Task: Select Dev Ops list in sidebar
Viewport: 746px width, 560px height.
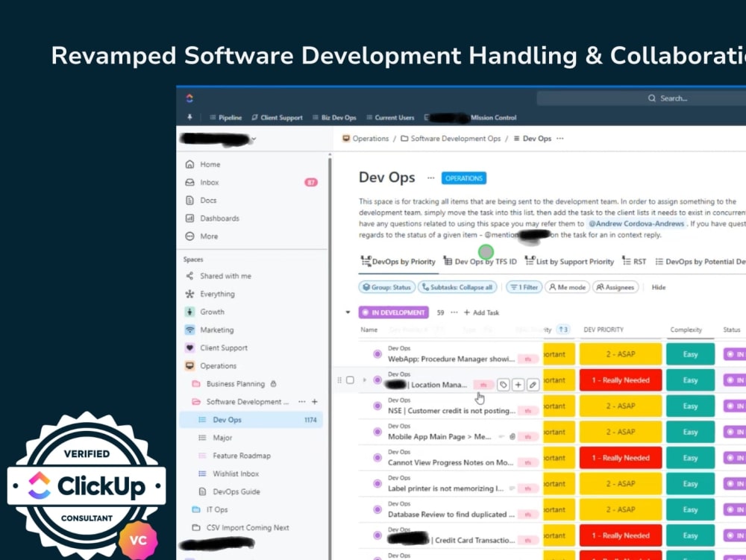Action: point(251,420)
